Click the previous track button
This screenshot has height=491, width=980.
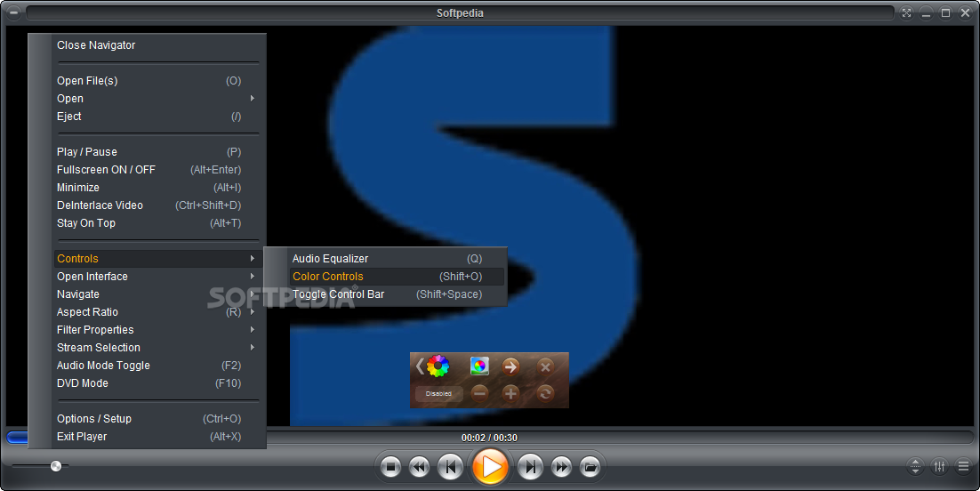(x=450, y=467)
